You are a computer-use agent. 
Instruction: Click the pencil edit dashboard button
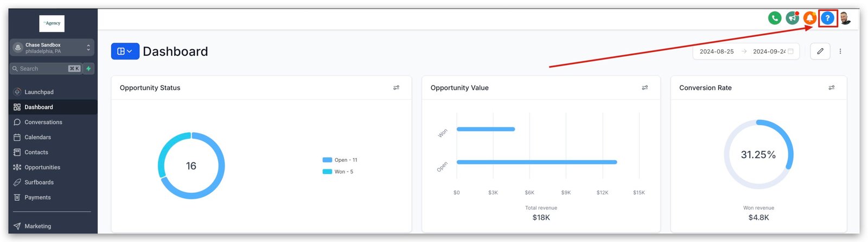point(820,51)
